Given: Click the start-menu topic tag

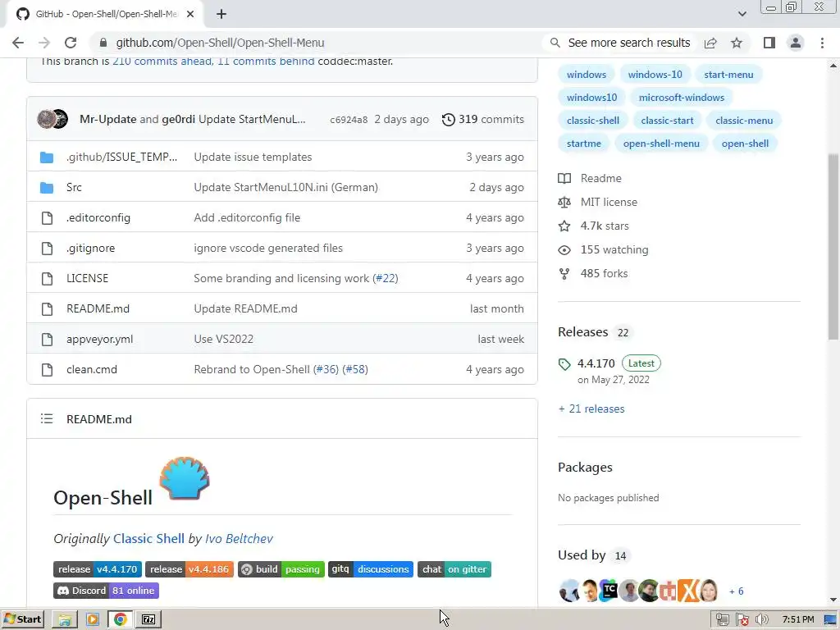Looking at the screenshot, I should [728, 75].
